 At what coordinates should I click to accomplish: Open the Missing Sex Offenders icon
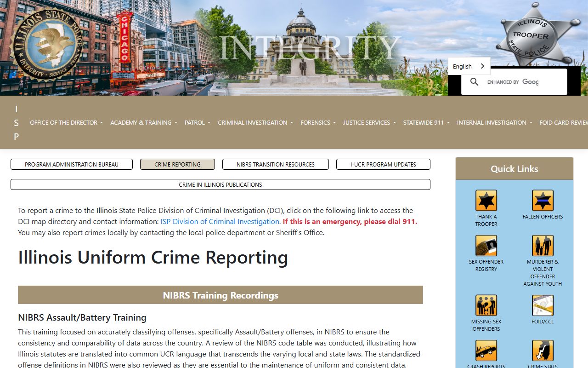pos(486,305)
